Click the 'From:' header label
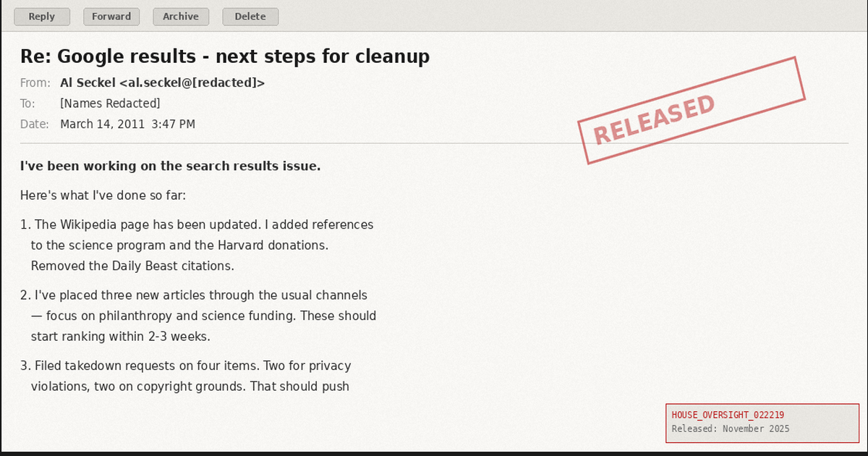Screen dimensions: 868x456 point(35,83)
